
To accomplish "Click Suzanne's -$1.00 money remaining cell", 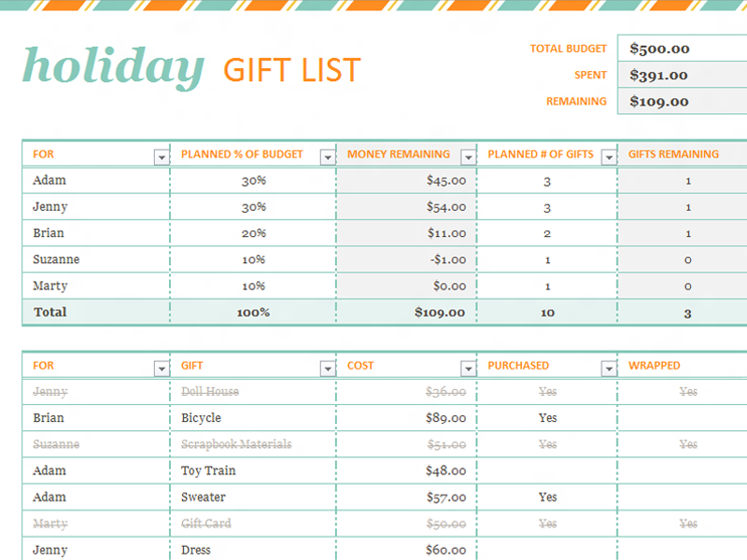I will (406, 259).
